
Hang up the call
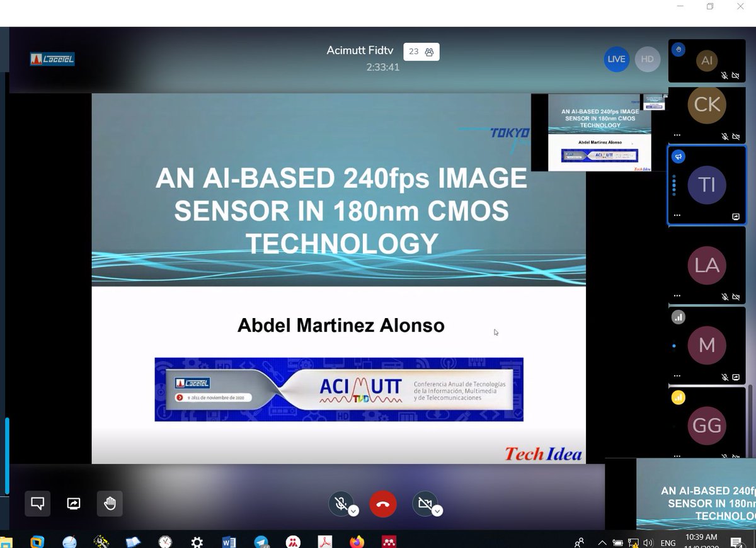pos(383,504)
